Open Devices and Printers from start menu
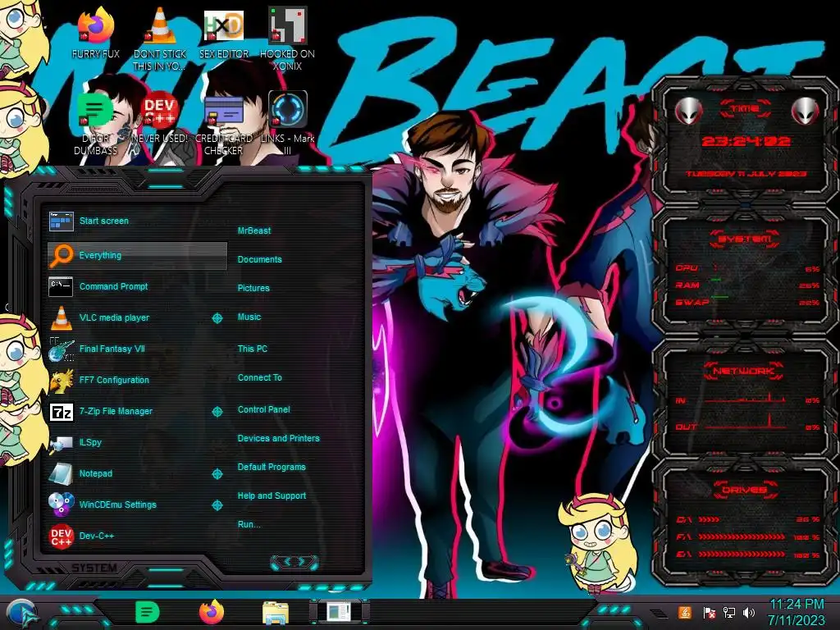Screen dimensions: 840x630 click(279, 438)
